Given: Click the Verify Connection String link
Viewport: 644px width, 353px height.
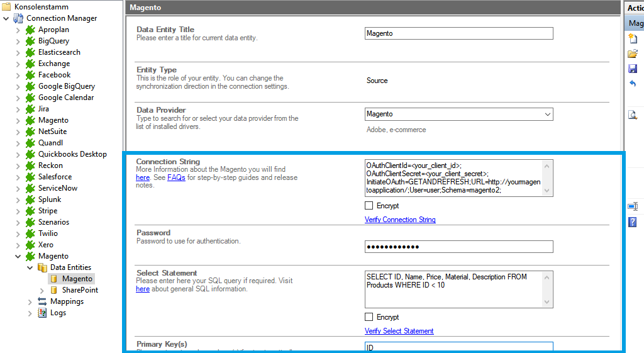Looking at the screenshot, I should pyautogui.click(x=400, y=220).
